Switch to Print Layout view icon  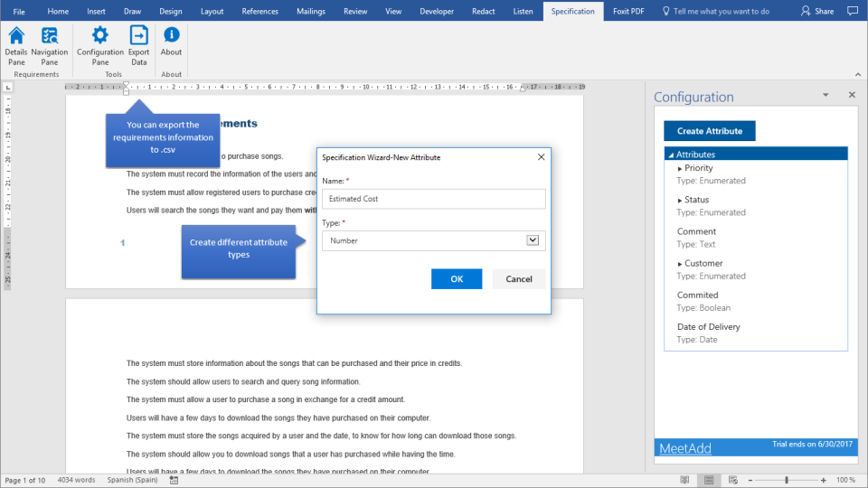pos(709,480)
